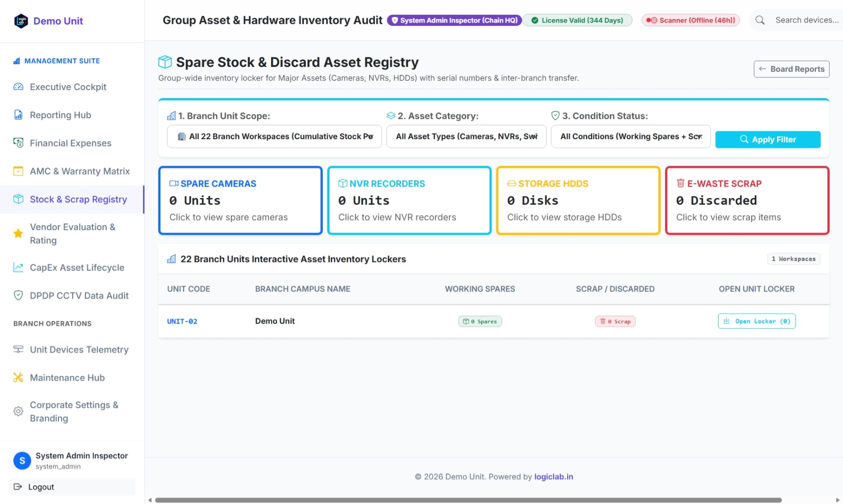Click the UNIT-02 unit code
Image resolution: width=843 pixels, height=504 pixels.
[x=182, y=321]
